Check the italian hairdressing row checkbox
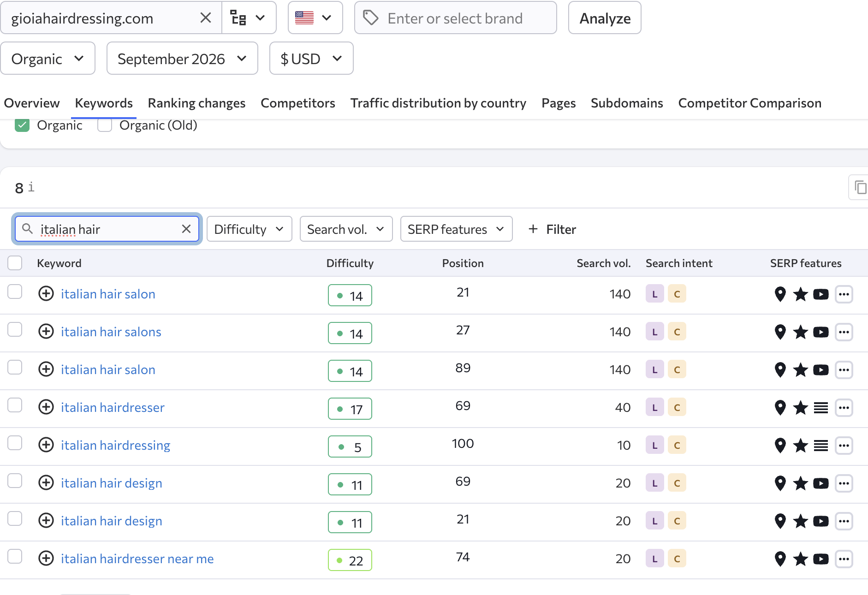868x595 pixels. pos(15,443)
